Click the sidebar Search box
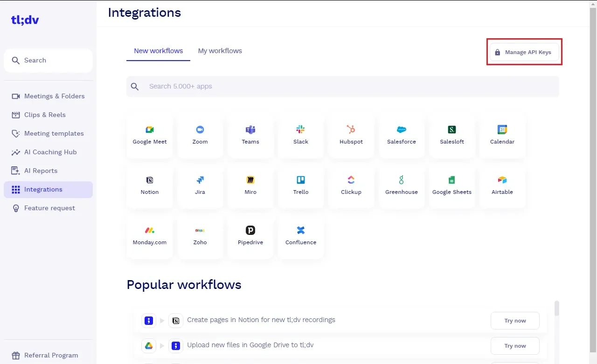 49,61
